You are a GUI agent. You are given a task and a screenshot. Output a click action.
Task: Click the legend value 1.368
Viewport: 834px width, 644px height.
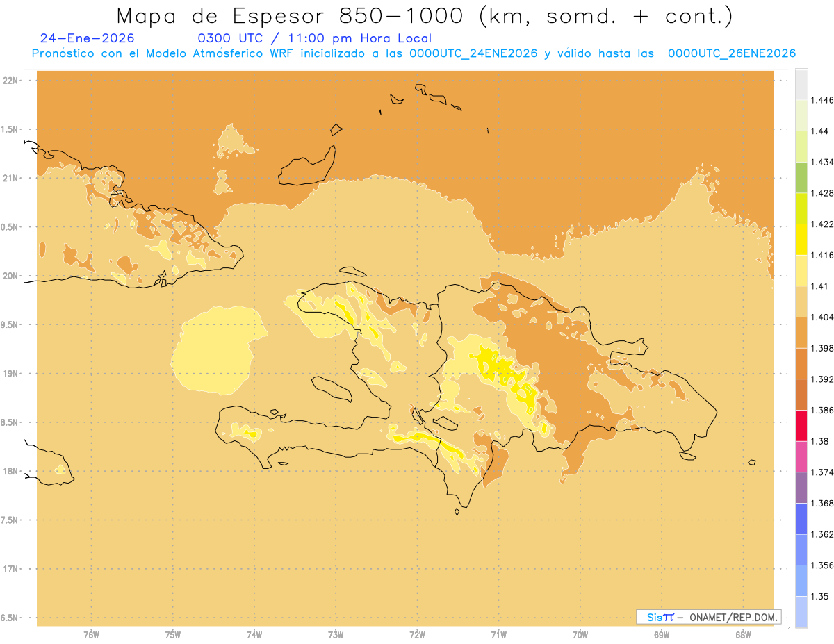coord(822,503)
